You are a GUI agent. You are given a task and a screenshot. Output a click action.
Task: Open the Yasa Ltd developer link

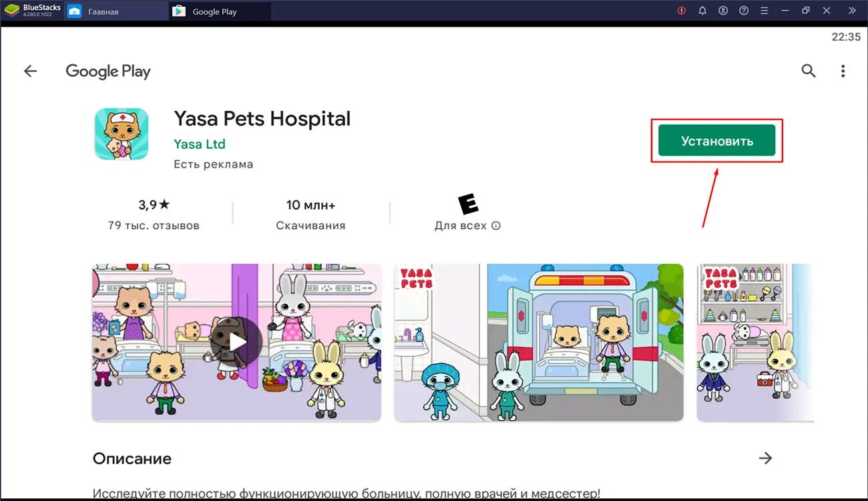pos(200,144)
